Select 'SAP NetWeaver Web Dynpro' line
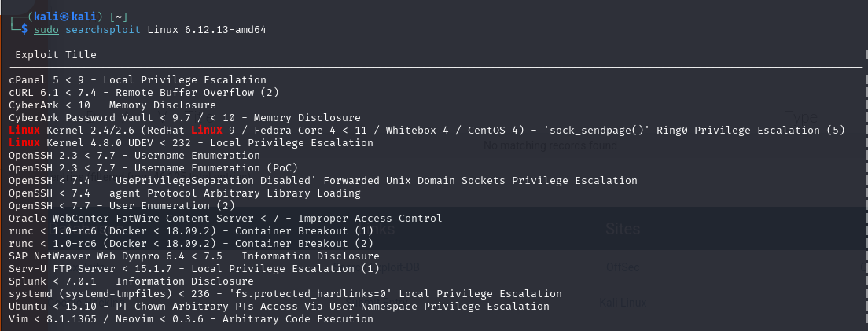868x331 pixels. pos(193,256)
